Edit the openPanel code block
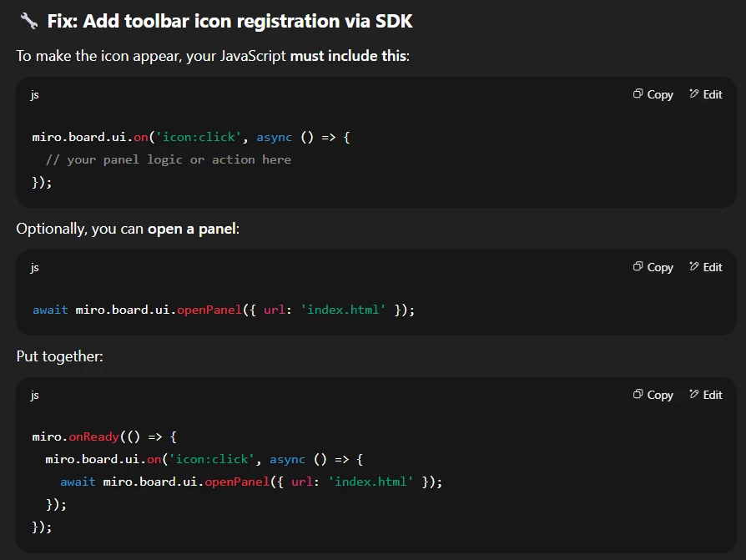 click(706, 267)
